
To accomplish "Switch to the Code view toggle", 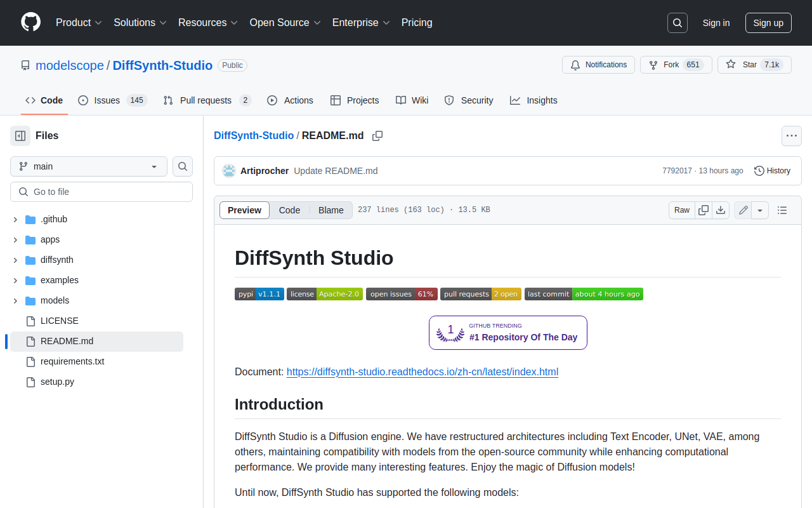I will (289, 210).
